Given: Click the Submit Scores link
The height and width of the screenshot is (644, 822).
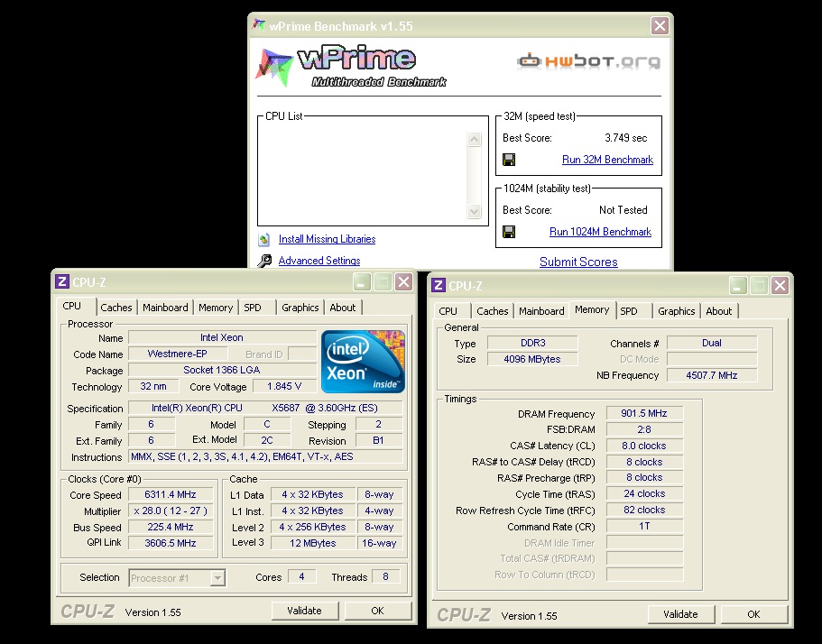Looking at the screenshot, I should pyautogui.click(x=578, y=262).
